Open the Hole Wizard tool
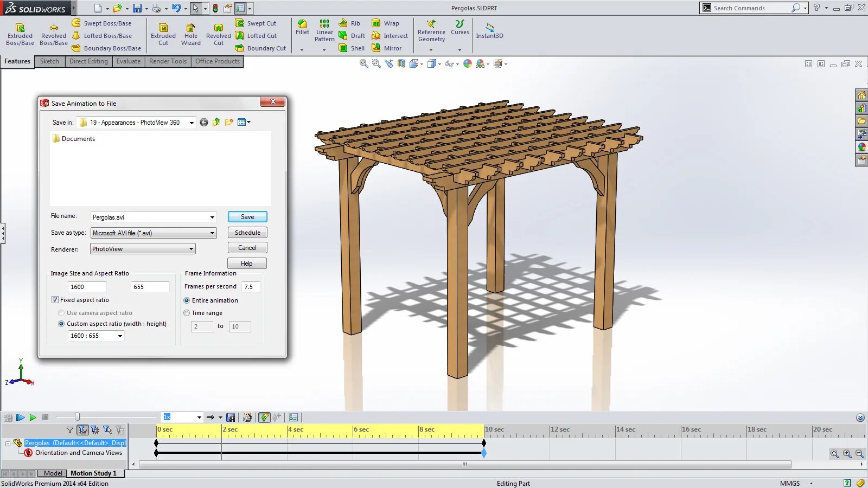The image size is (868, 488). click(190, 34)
